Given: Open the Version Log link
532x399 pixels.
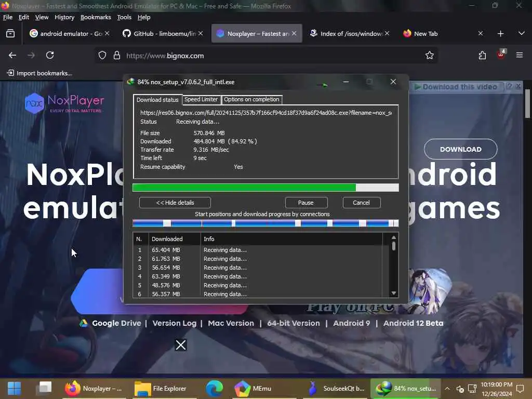Looking at the screenshot, I should coord(175,323).
